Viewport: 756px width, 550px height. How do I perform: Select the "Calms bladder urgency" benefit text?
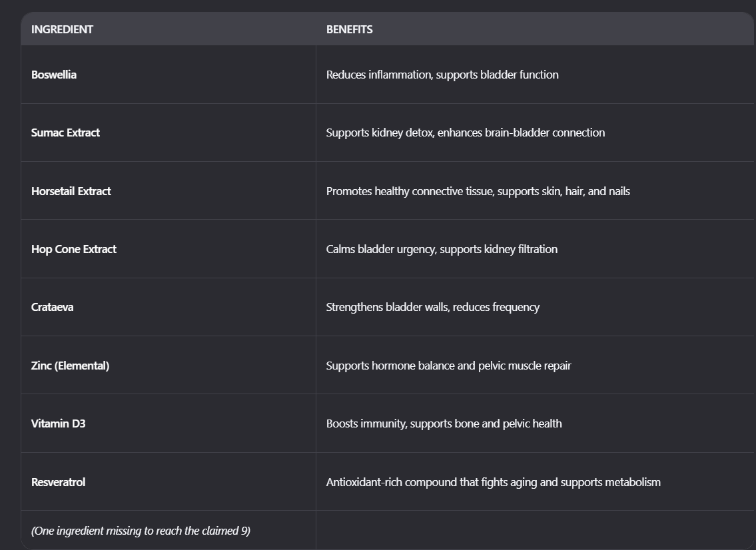442,249
